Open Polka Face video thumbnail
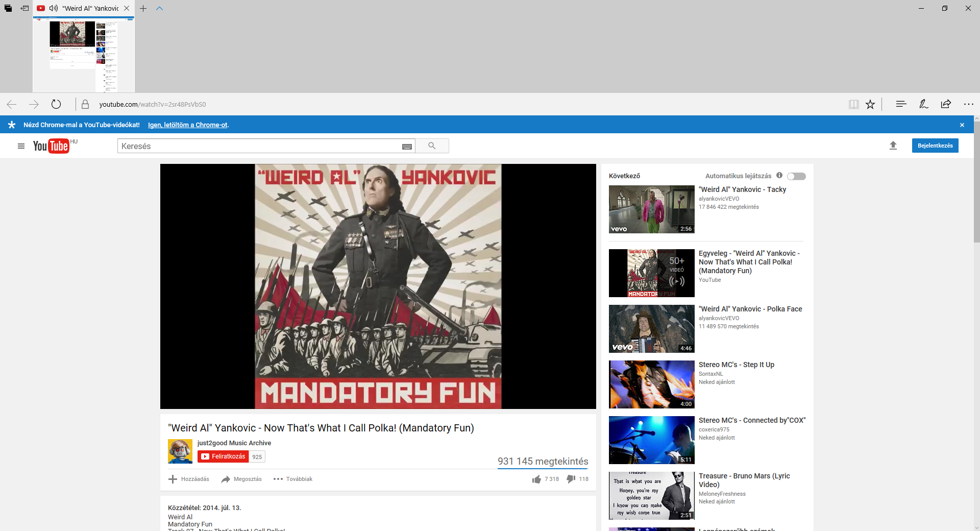980x531 pixels. click(652, 329)
